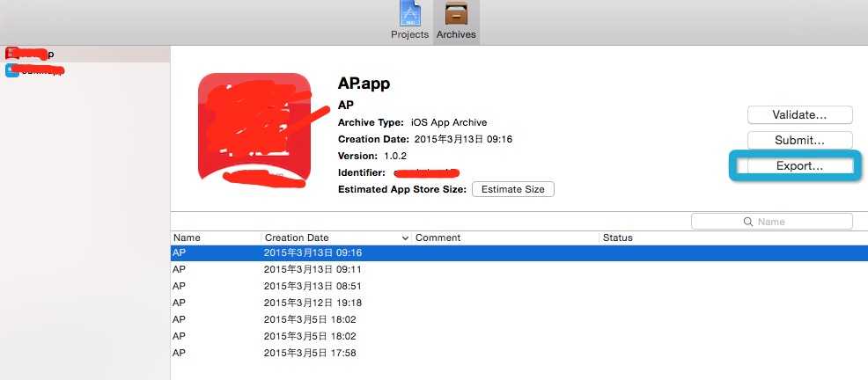This screenshot has height=380, width=868.
Task: Click the Validate... button
Action: (x=800, y=115)
